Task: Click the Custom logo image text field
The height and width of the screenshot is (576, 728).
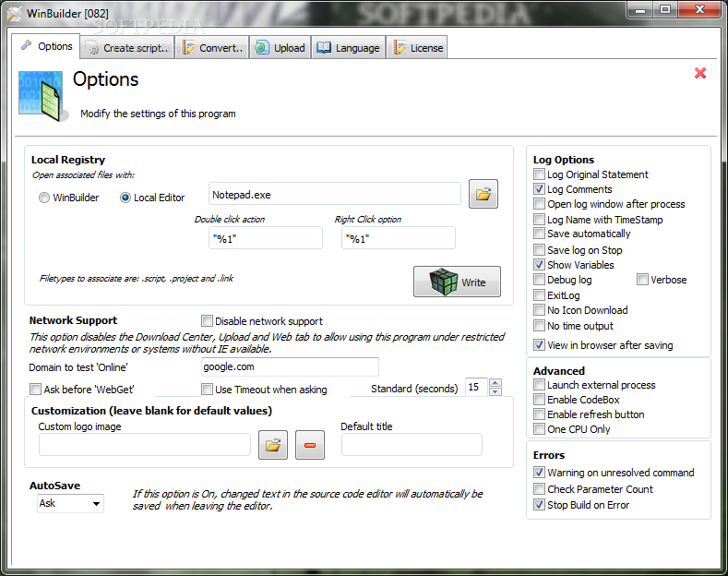Action: click(x=144, y=445)
